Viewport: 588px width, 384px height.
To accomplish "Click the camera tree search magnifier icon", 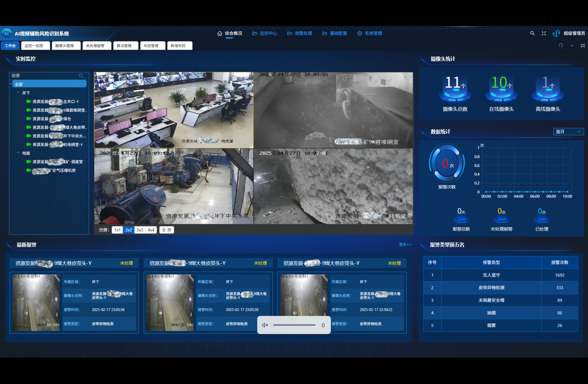I will point(81,76).
